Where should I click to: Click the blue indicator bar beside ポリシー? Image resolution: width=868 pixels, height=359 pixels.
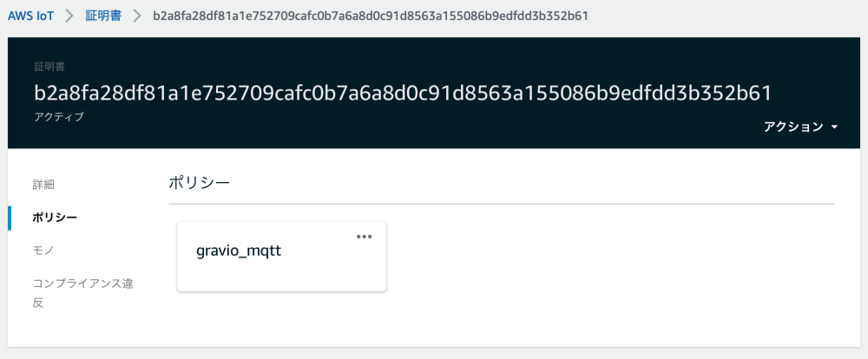click(x=10, y=218)
